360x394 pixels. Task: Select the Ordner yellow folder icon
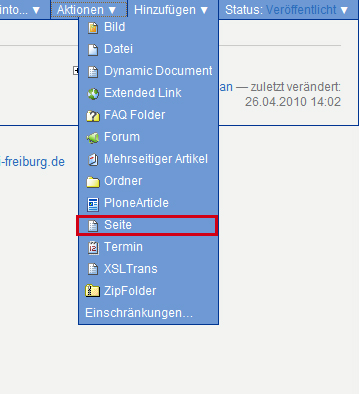[93, 182]
